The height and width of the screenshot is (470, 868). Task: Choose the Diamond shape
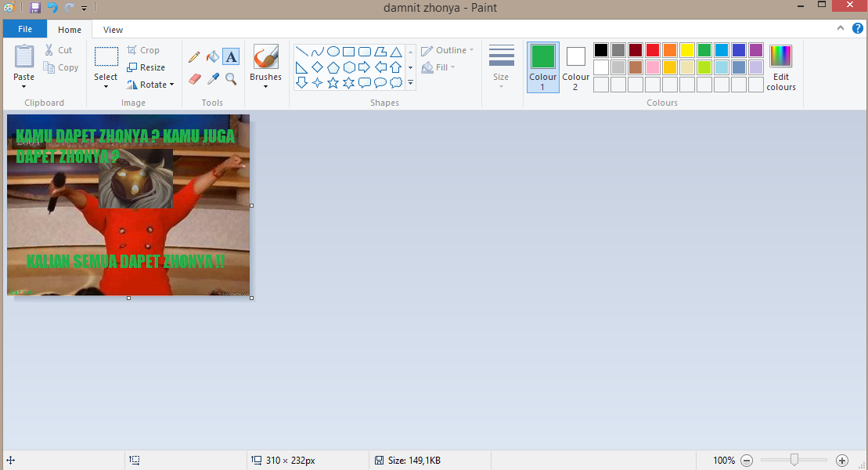317,67
